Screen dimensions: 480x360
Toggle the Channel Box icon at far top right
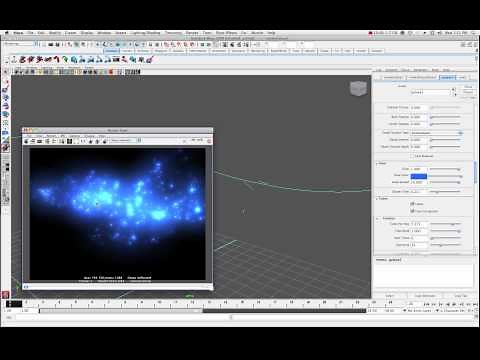(x=475, y=44)
